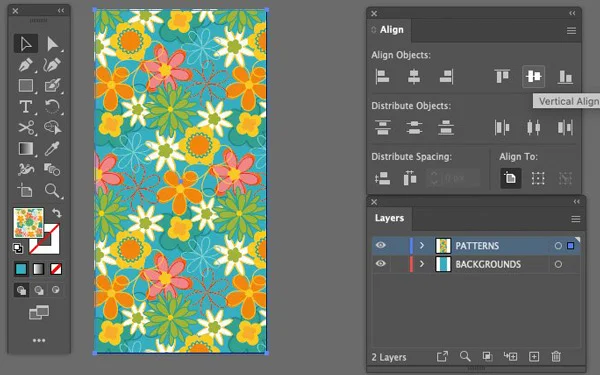This screenshot has width=600, height=375.
Task: Collapse the Align panel double arrows
Action: tap(572, 13)
